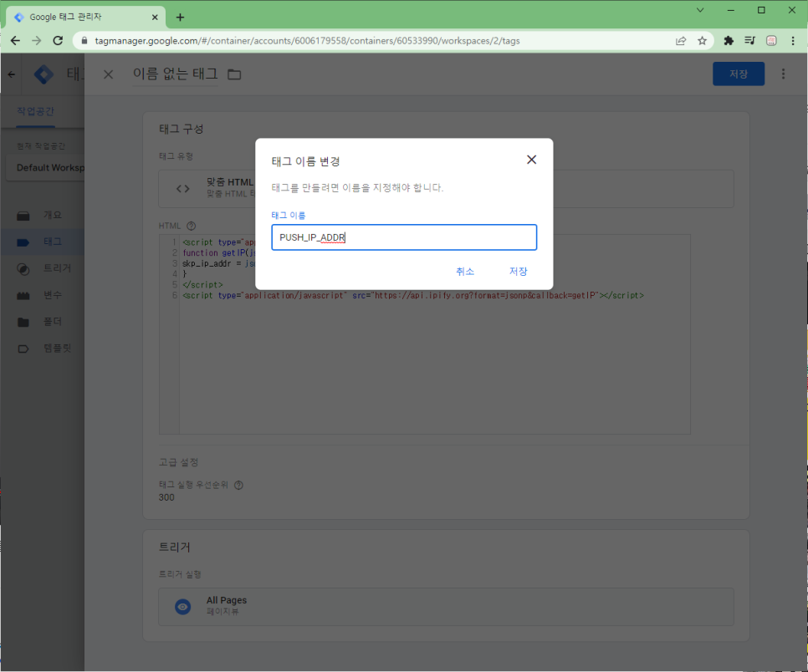Click the advanced settings label
Viewport: 808px width, 672px height.
tap(178, 462)
